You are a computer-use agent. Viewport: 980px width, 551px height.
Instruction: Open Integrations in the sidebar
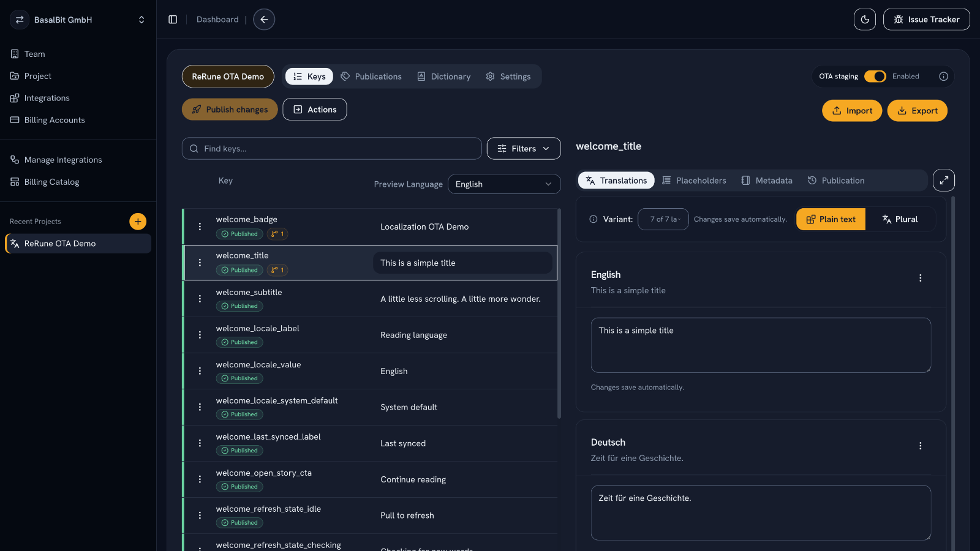click(x=78, y=98)
